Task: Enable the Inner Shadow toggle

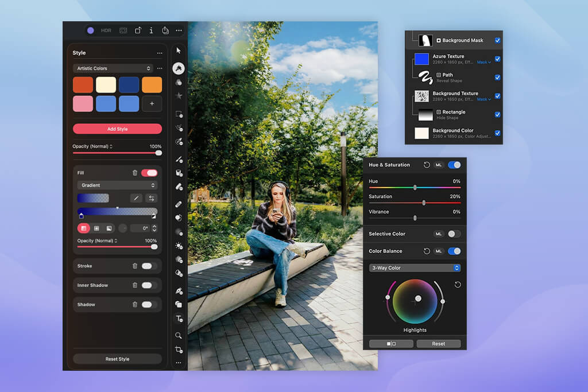Action: coord(149,285)
